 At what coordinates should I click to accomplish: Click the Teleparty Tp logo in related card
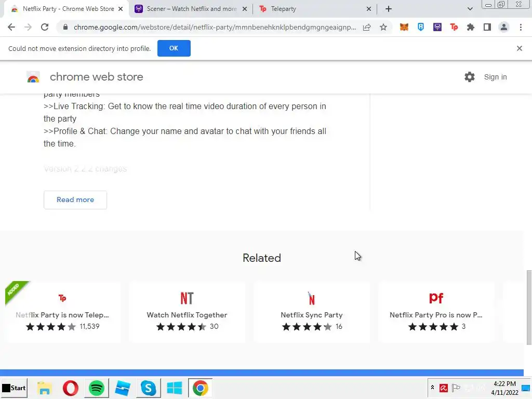pyautogui.click(x=62, y=298)
